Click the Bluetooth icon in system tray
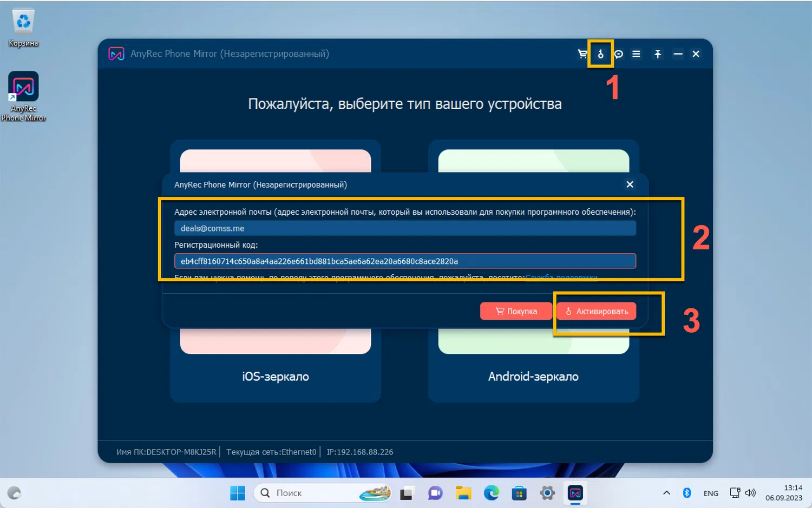Viewport: 812px width, 508px height. click(686, 493)
